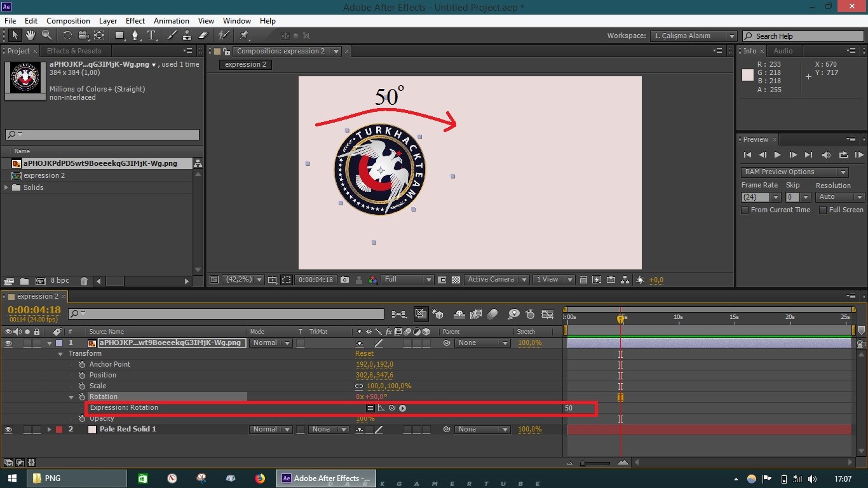Open the timeline Graph Editor icon
Image resolution: width=868 pixels, height=488 pixels.
pos(547,314)
